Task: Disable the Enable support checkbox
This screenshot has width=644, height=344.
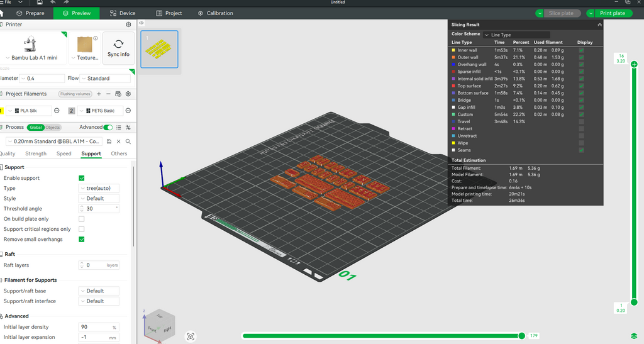Action: (x=82, y=178)
